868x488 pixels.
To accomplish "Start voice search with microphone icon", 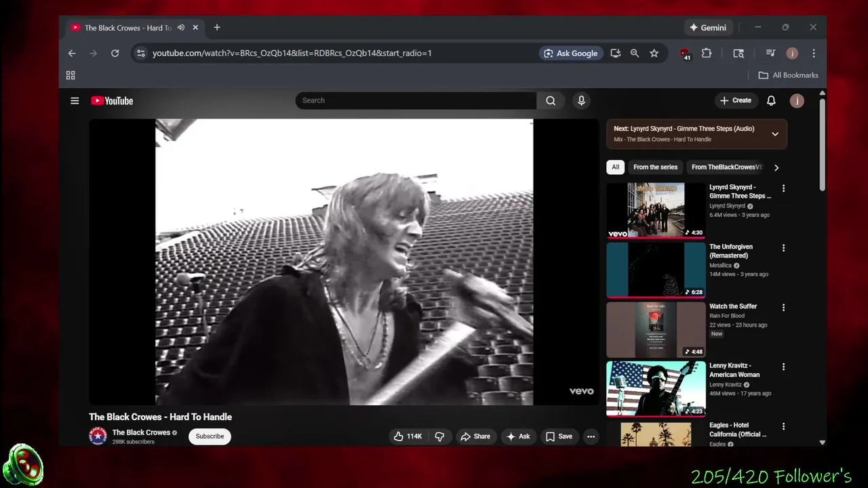I will (581, 100).
